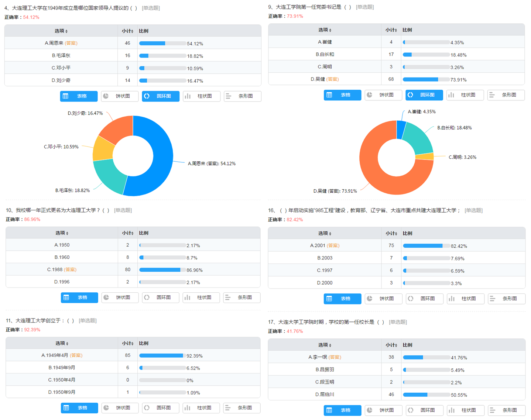Click 饼状图 button under question 10
This screenshot has width=531, height=420.
click(x=120, y=297)
